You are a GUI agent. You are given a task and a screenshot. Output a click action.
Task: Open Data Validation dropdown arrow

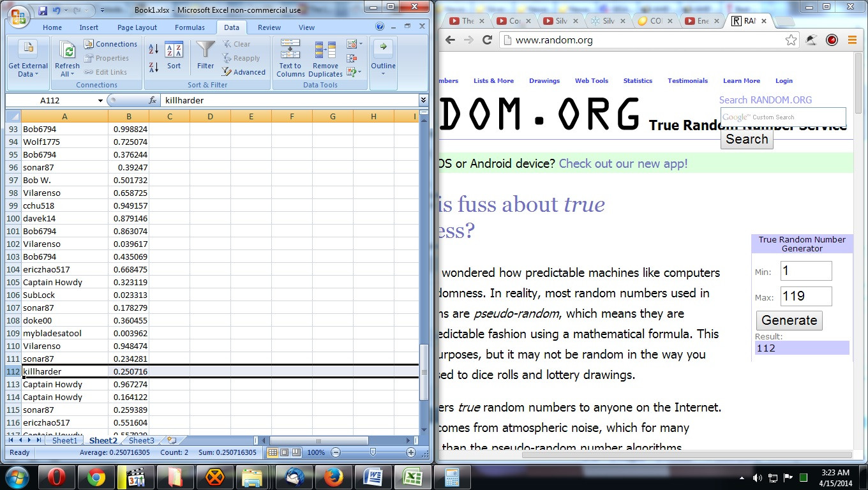click(361, 45)
